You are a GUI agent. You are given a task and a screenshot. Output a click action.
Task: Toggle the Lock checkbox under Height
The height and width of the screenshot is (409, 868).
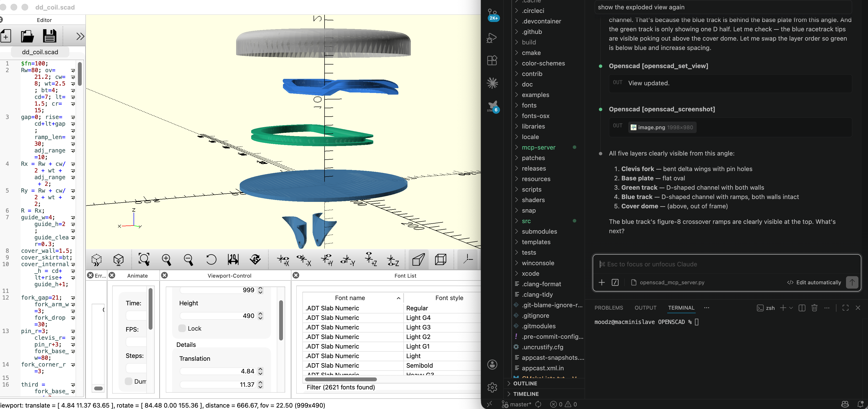pyautogui.click(x=182, y=328)
